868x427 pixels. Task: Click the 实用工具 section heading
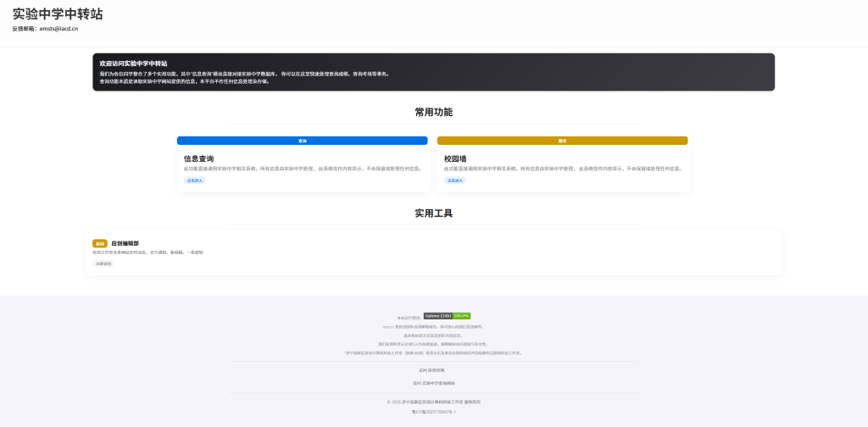pyautogui.click(x=433, y=213)
